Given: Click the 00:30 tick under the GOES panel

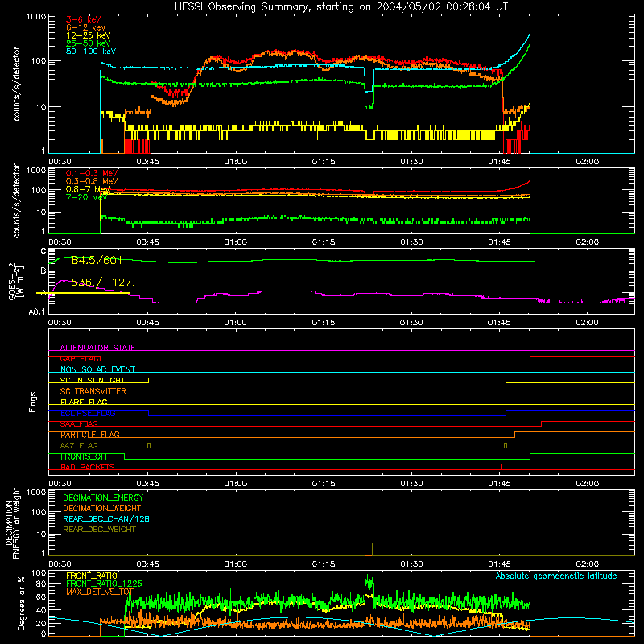Looking at the screenshot, I should (60, 323).
